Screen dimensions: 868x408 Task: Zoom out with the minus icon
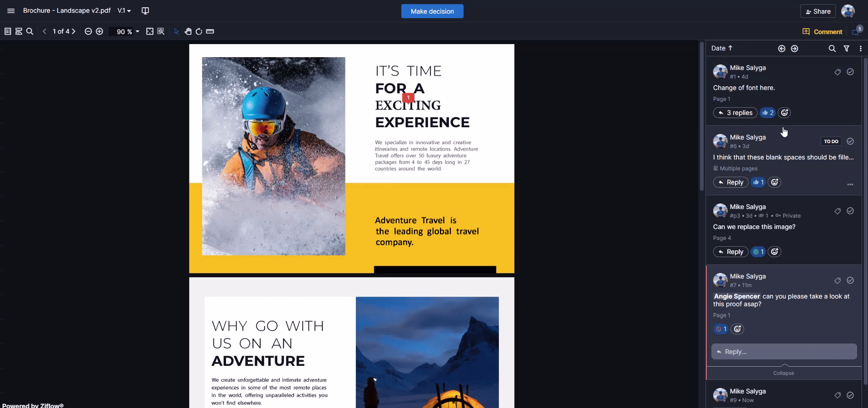(x=89, y=31)
